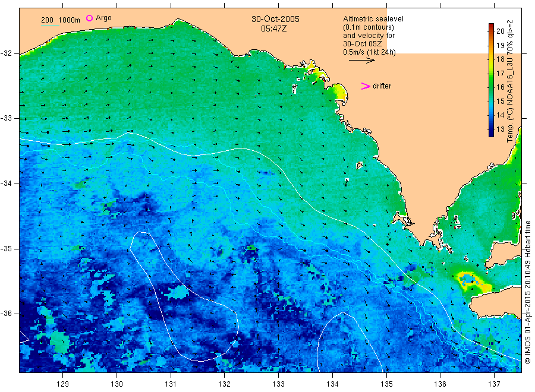Viewport: 535px width, 392px height.
Task: Click the '0.5m/s (1kt 24h)' scale text
Action: [x=370, y=52]
